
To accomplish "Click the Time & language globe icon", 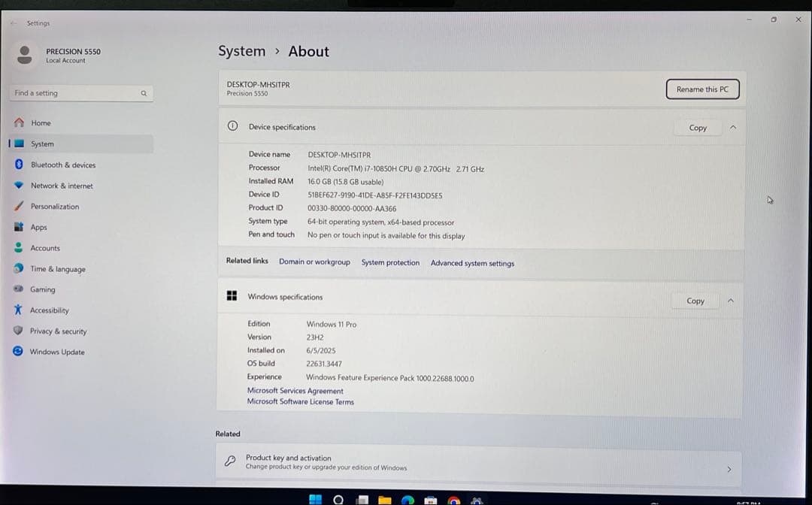I will [x=19, y=268].
